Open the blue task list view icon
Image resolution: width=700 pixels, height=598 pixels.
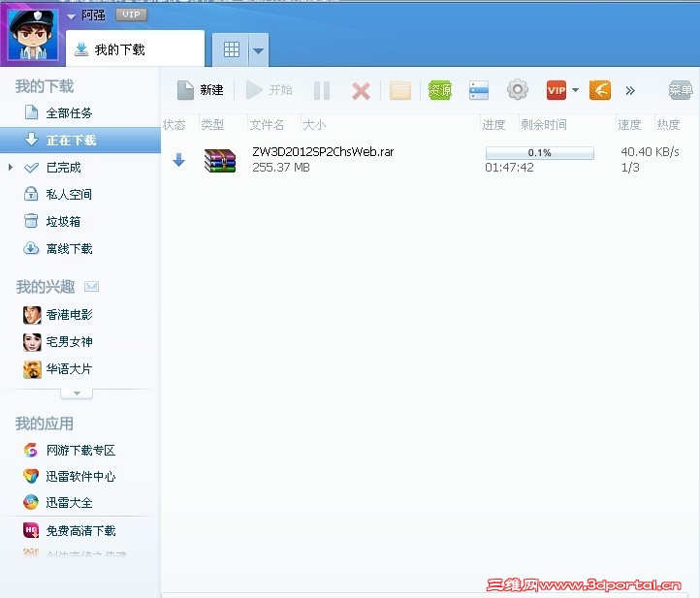tap(479, 90)
